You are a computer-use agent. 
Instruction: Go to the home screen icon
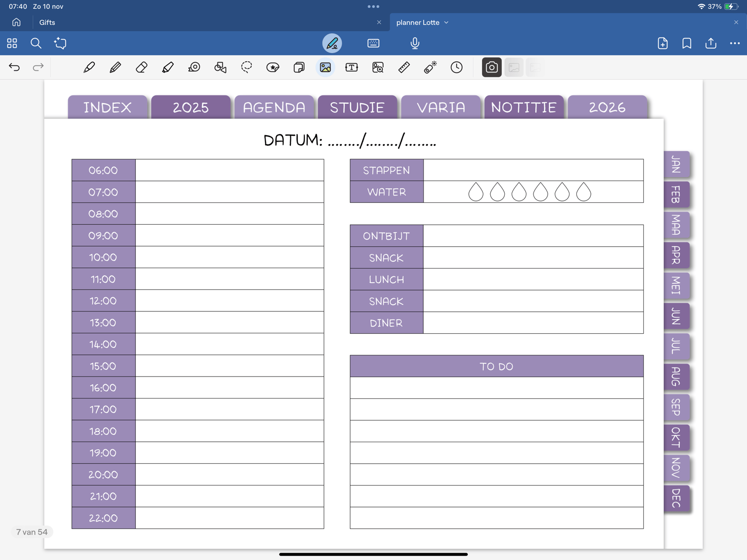(17, 22)
